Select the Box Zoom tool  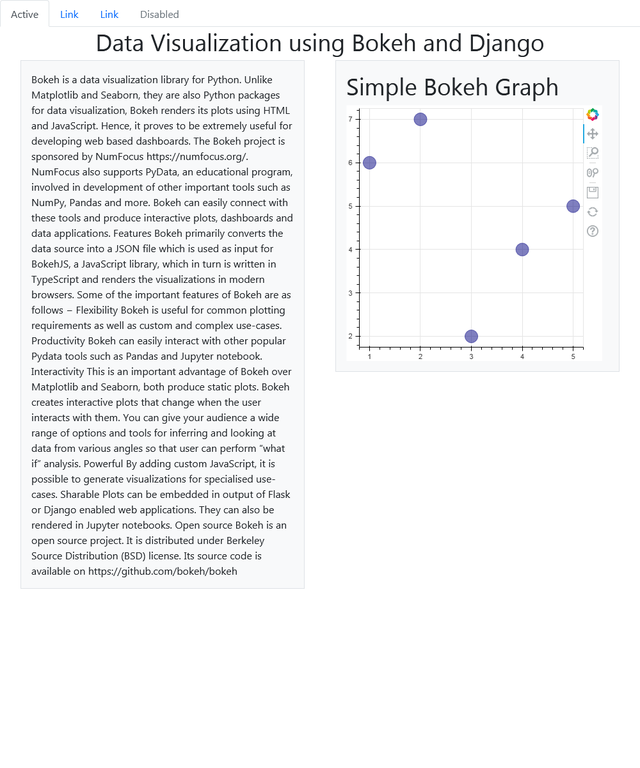coord(592,153)
